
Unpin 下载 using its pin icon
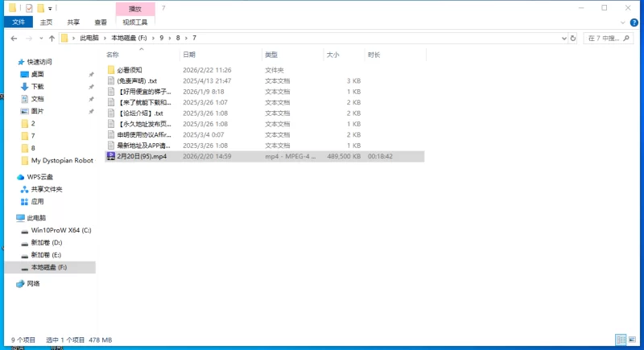(91, 87)
